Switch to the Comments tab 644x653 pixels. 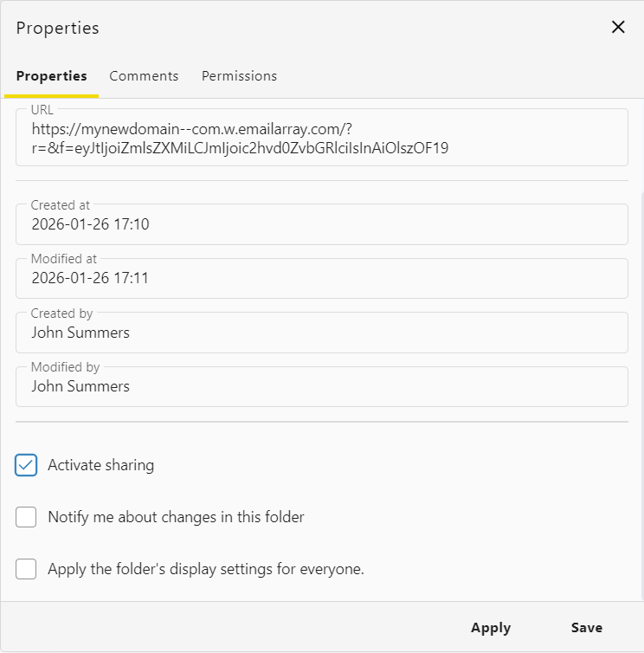(x=144, y=76)
